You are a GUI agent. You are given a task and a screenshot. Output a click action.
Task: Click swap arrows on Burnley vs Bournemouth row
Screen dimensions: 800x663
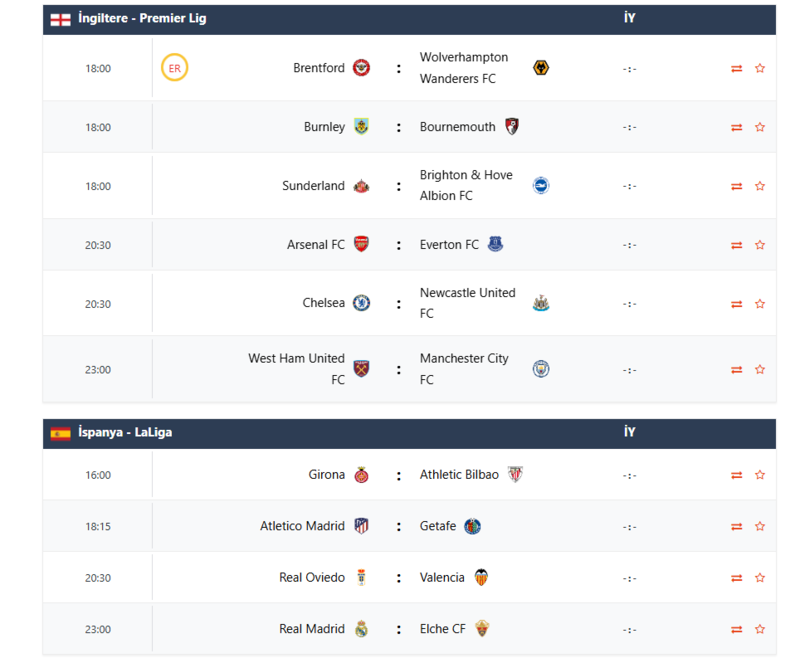737,127
